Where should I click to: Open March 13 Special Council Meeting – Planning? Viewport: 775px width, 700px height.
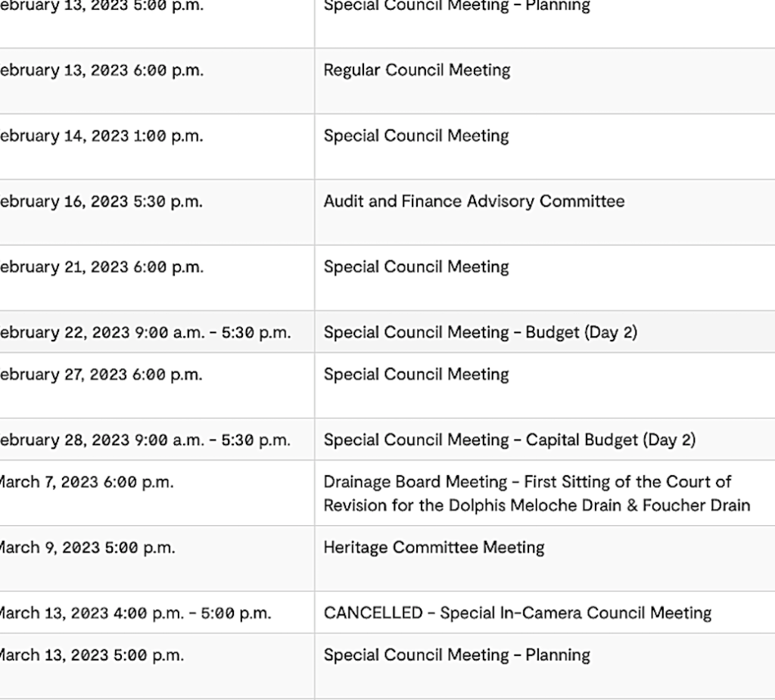pos(456,655)
